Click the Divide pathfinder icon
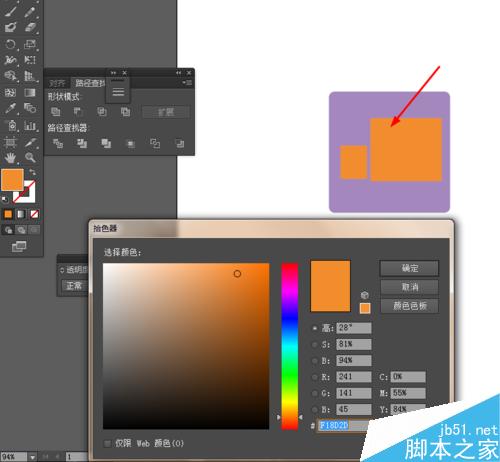The image size is (500, 462). 58,144
